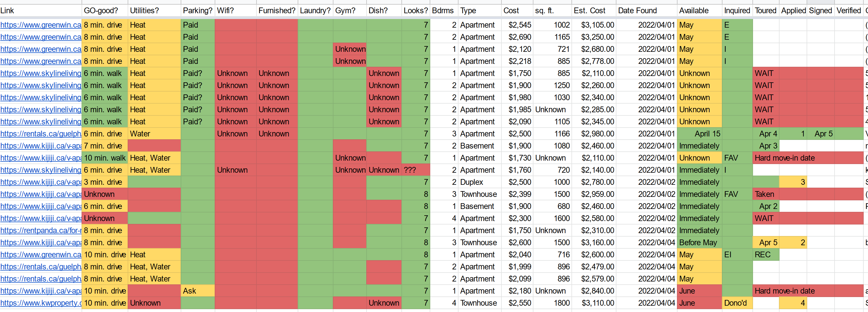Image resolution: width=868 pixels, height=312 pixels.
Task: Select the 'Furnished?' header cell
Action: [277, 10]
